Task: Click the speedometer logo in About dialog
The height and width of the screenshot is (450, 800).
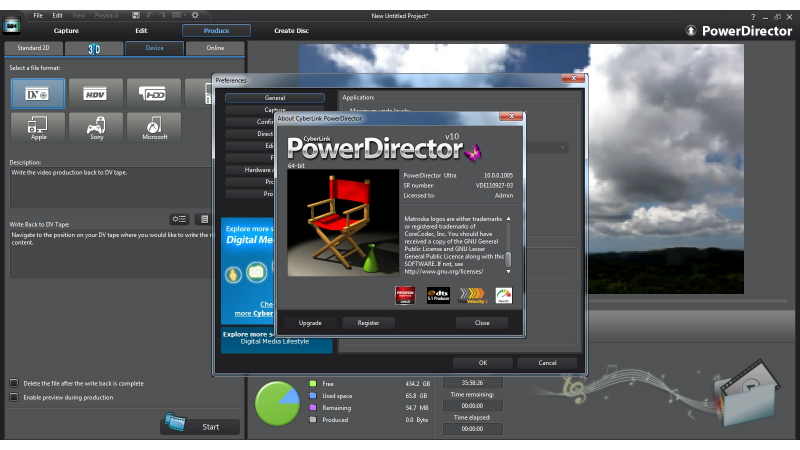Action: pos(504,295)
